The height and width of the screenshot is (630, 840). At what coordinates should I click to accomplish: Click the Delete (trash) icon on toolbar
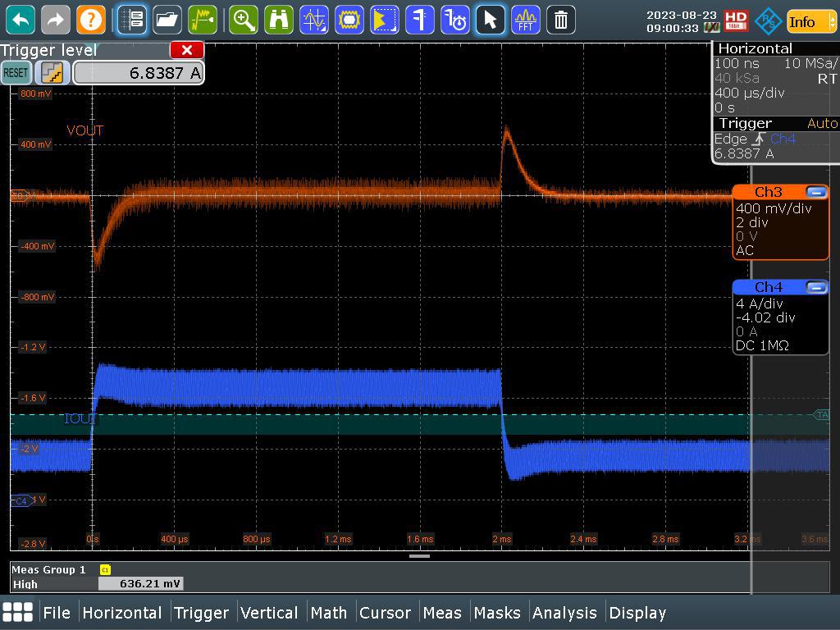click(x=560, y=21)
